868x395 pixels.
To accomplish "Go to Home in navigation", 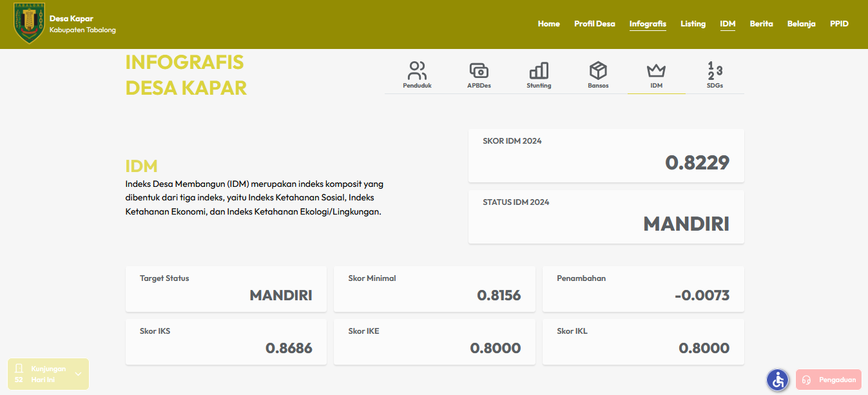I will pos(548,24).
